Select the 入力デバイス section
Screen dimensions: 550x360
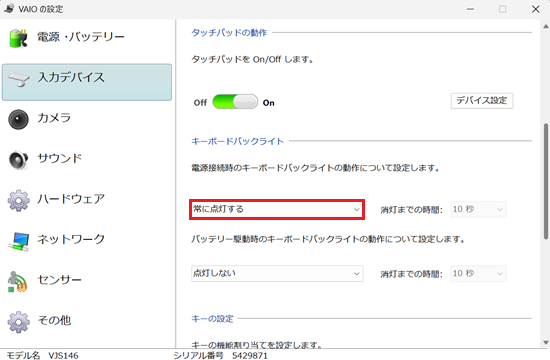pos(87,82)
